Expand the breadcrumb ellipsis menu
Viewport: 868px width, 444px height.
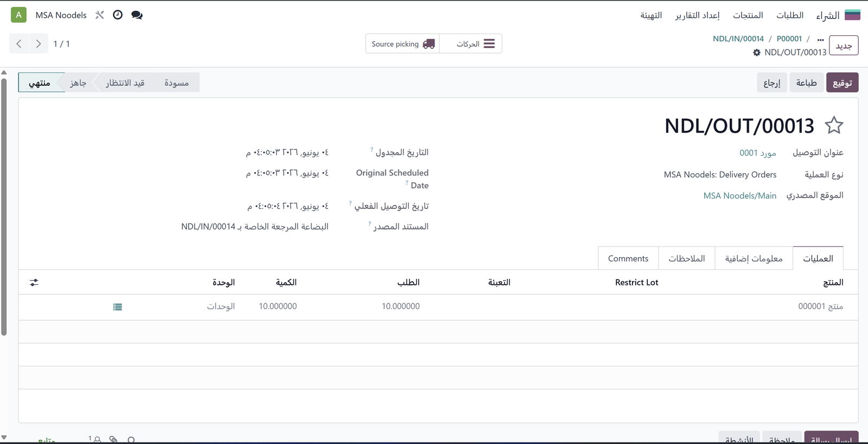coord(820,39)
